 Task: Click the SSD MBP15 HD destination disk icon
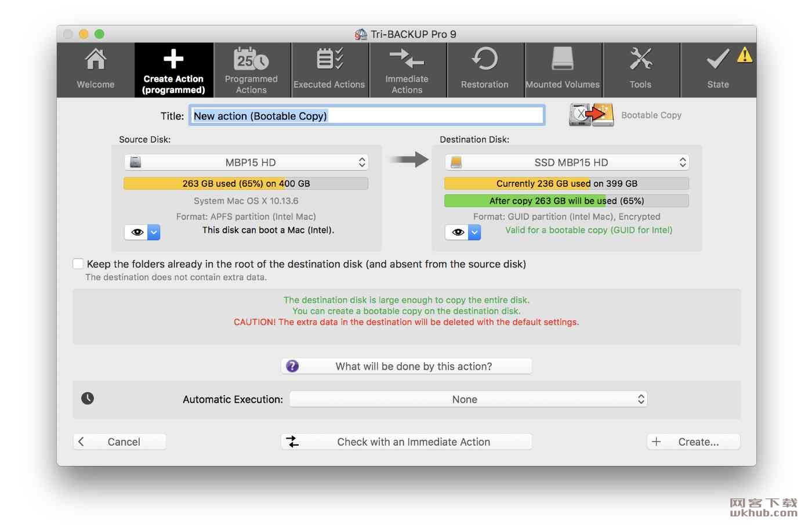pos(456,162)
